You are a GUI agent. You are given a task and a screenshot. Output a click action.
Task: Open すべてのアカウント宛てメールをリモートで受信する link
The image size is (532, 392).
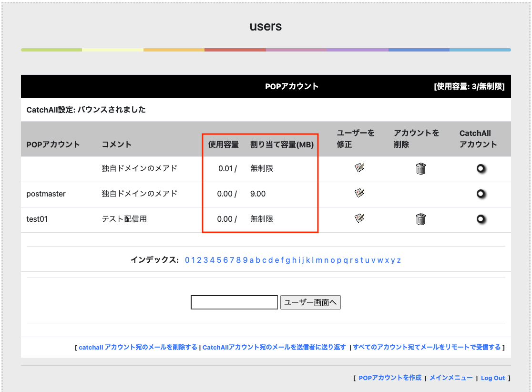[427, 347]
